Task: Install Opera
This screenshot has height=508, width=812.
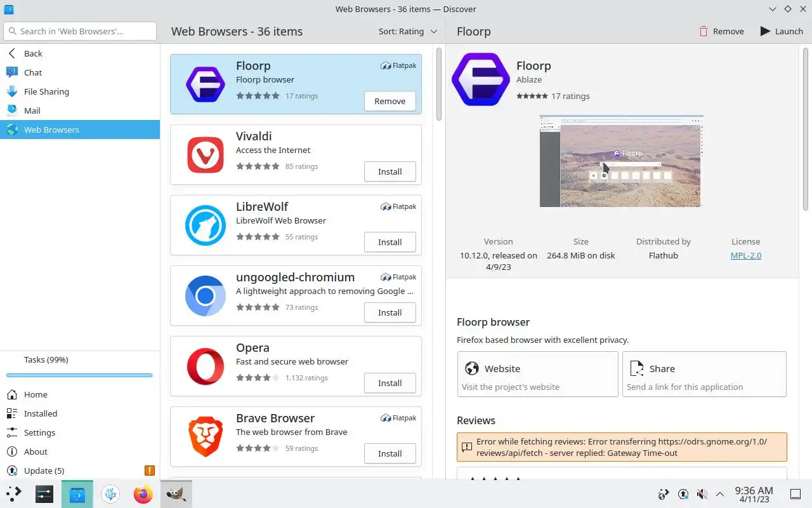Action: point(390,383)
